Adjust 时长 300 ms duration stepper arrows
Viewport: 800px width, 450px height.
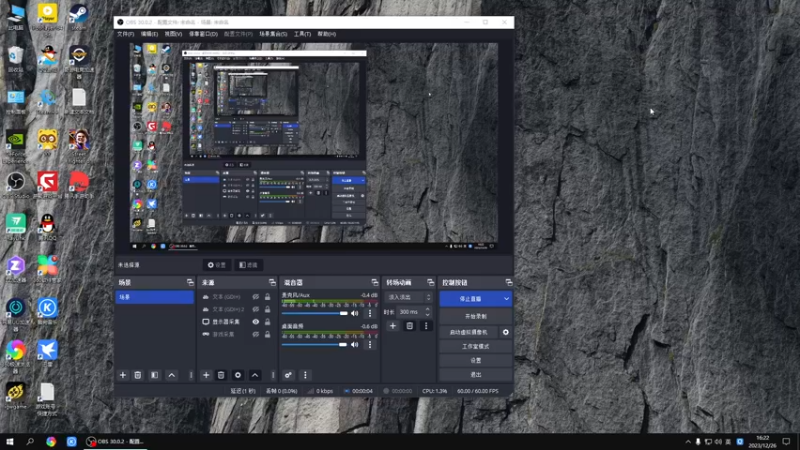[428, 312]
